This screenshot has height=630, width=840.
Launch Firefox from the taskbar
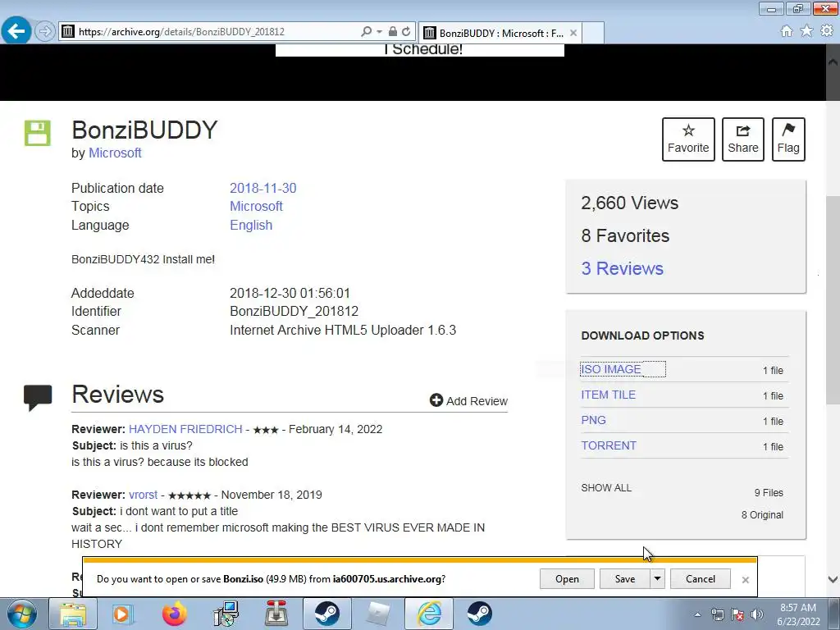point(174,614)
